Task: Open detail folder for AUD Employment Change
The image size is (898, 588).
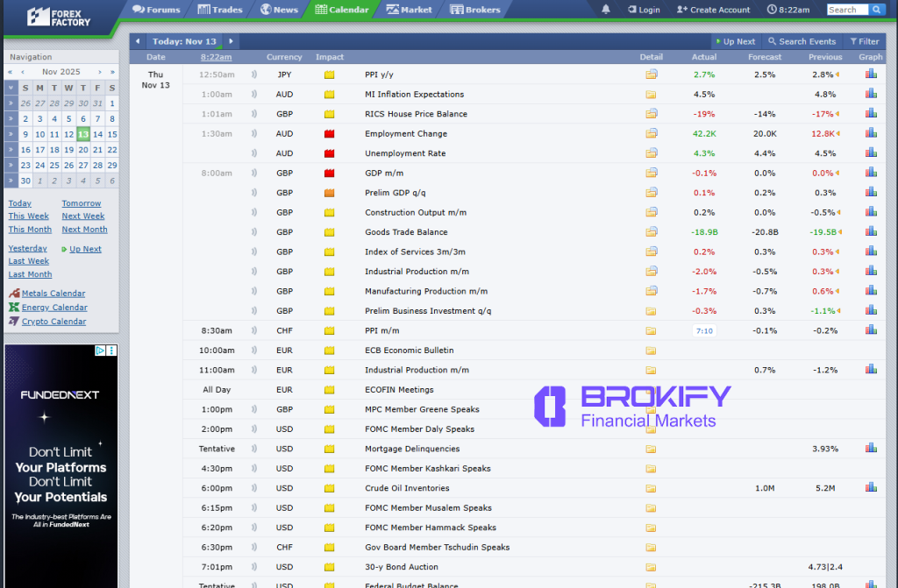Action: pos(652,133)
